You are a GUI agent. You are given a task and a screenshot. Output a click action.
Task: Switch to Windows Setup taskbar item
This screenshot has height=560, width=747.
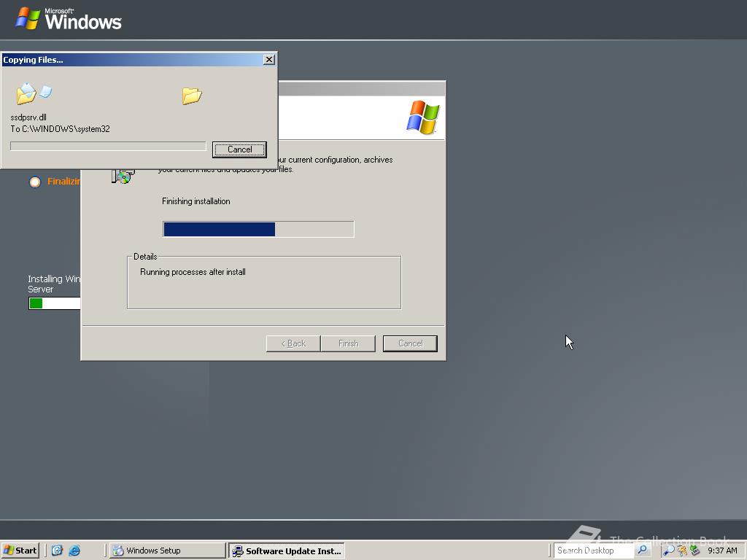coord(167,551)
